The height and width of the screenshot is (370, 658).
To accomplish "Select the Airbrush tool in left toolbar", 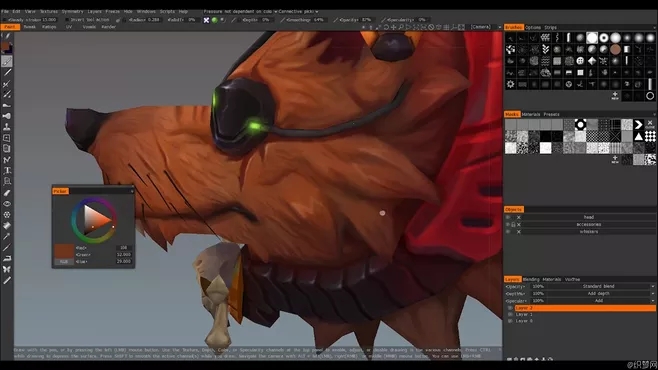I will [7, 116].
